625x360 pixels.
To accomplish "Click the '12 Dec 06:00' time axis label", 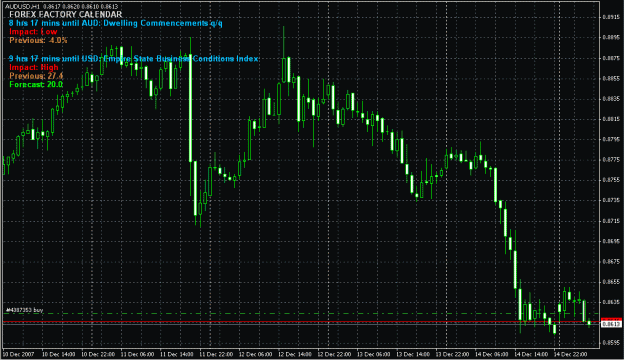I will [256, 354].
